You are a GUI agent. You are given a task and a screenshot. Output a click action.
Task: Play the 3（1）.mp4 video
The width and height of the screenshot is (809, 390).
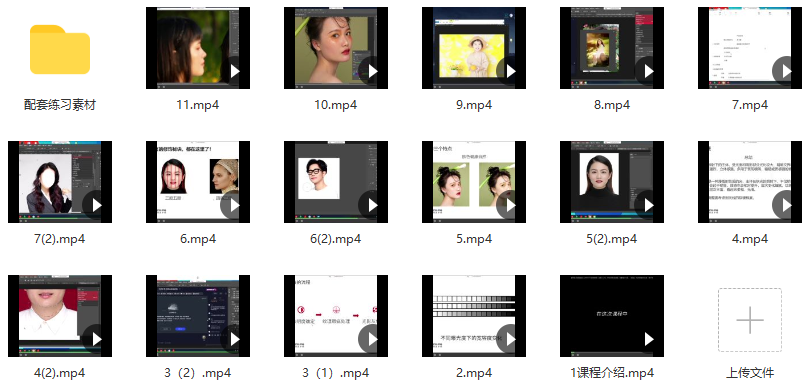373,339
